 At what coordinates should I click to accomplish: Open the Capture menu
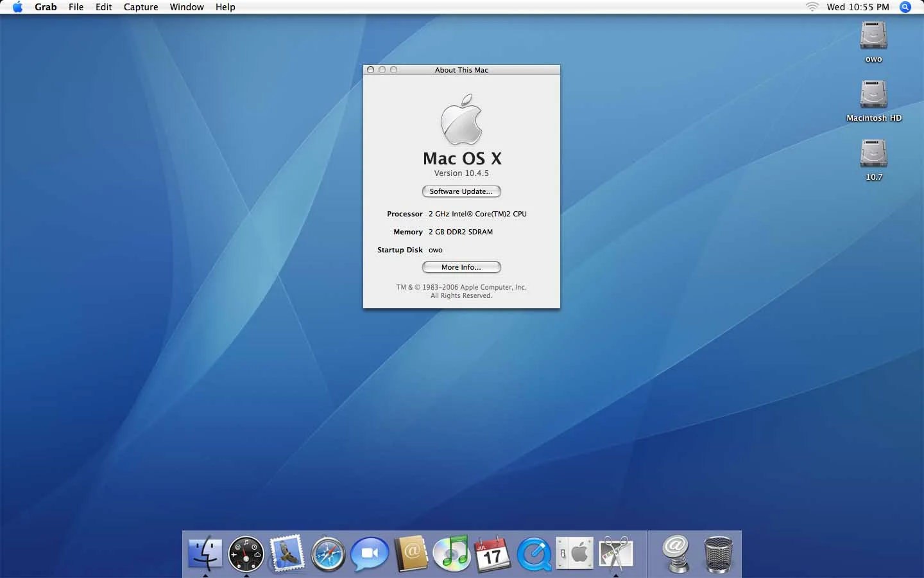coord(141,7)
